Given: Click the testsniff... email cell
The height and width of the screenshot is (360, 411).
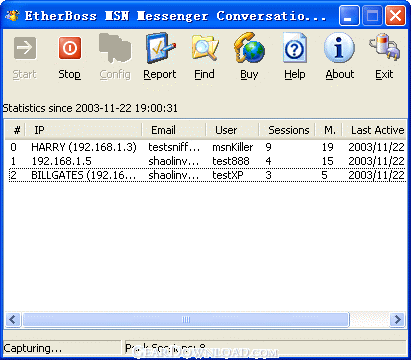Looking at the screenshot, I should 174,147.
